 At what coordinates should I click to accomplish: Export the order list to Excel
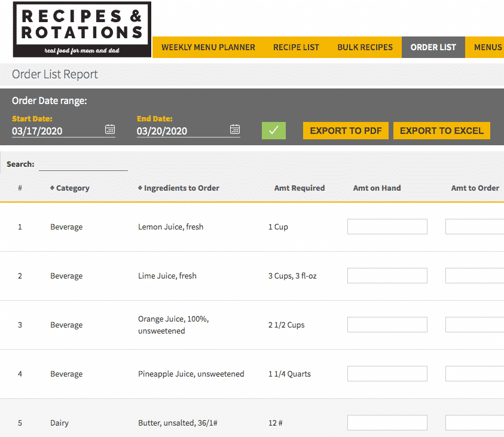point(442,130)
